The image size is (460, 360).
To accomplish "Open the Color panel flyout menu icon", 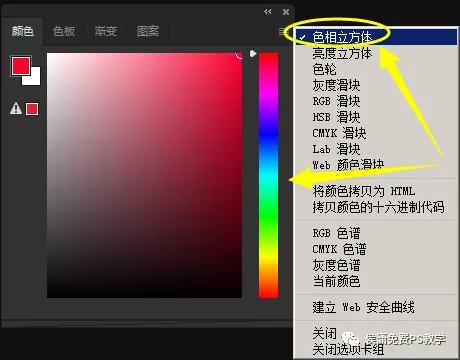I will pos(281,32).
